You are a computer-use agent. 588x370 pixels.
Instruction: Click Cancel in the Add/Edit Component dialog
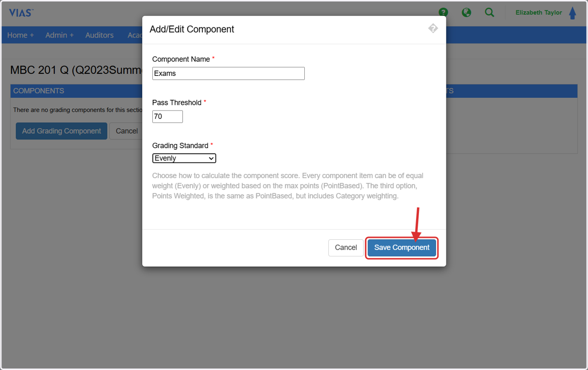coord(346,248)
